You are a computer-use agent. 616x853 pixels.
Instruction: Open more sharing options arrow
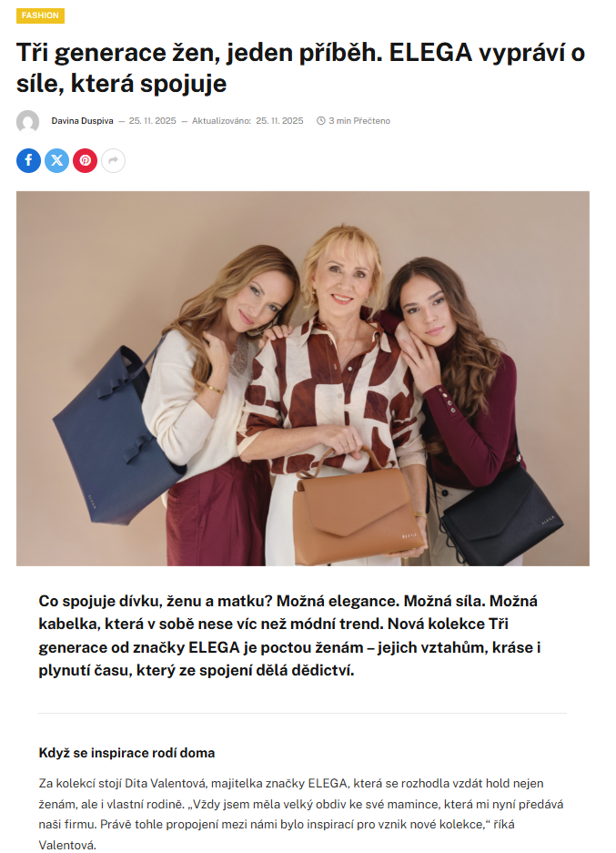tap(113, 160)
